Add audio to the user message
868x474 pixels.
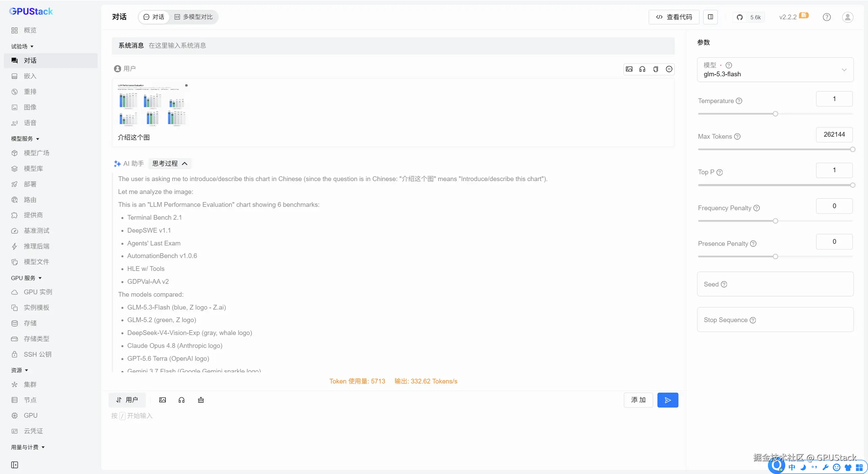pos(642,69)
